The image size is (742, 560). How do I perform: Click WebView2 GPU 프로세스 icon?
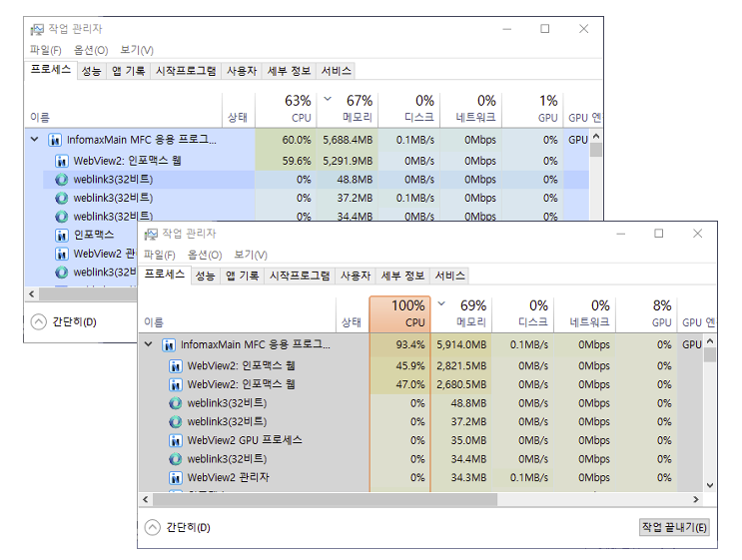coord(176,441)
